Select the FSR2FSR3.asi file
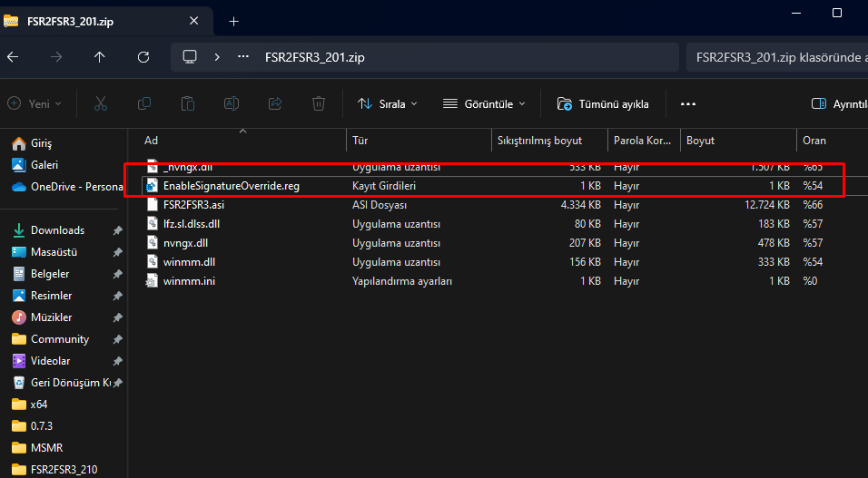The height and width of the screenshot is (478, 868). click(x=192, y=205)
